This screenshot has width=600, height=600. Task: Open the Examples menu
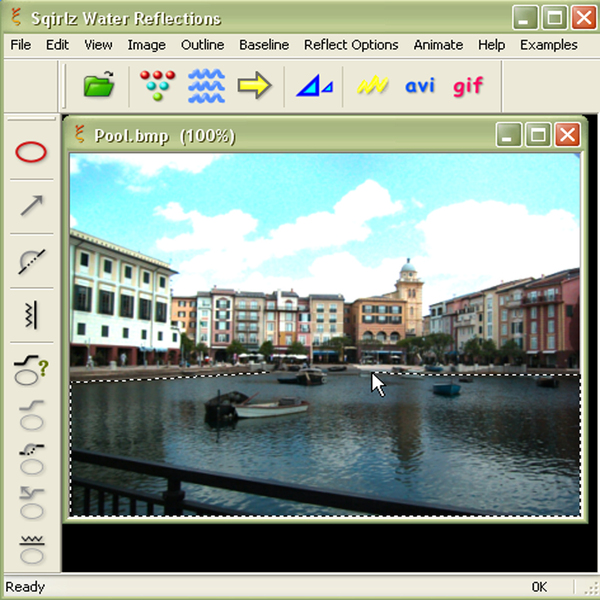(548, 45)
